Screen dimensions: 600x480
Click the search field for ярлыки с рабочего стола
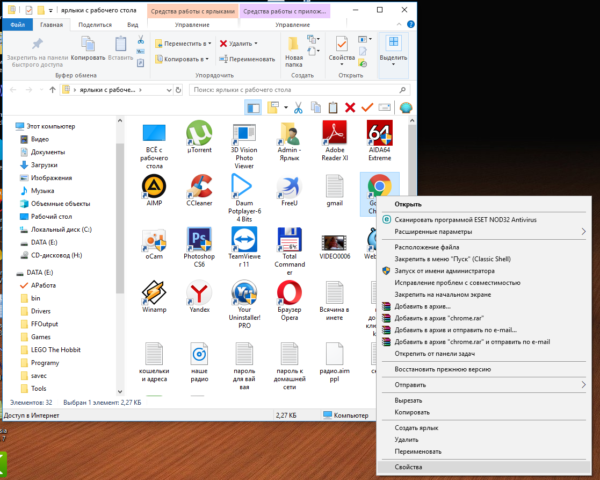(300, 90)
